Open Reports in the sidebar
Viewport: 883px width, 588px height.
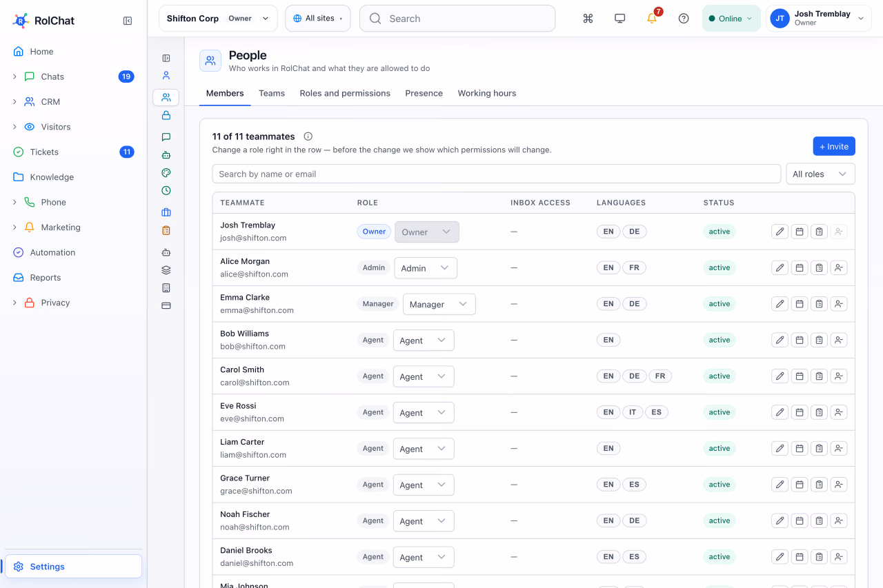tap(73, 278)
